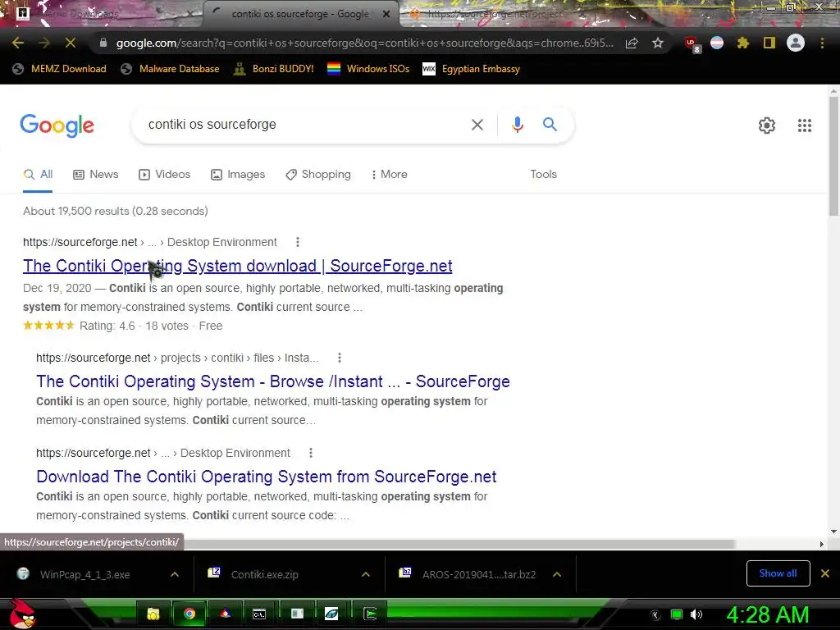The width and height of the screenshot is (840, 630).
Task: Submit search with the magnifier icon
Action: tap(550, 125)
